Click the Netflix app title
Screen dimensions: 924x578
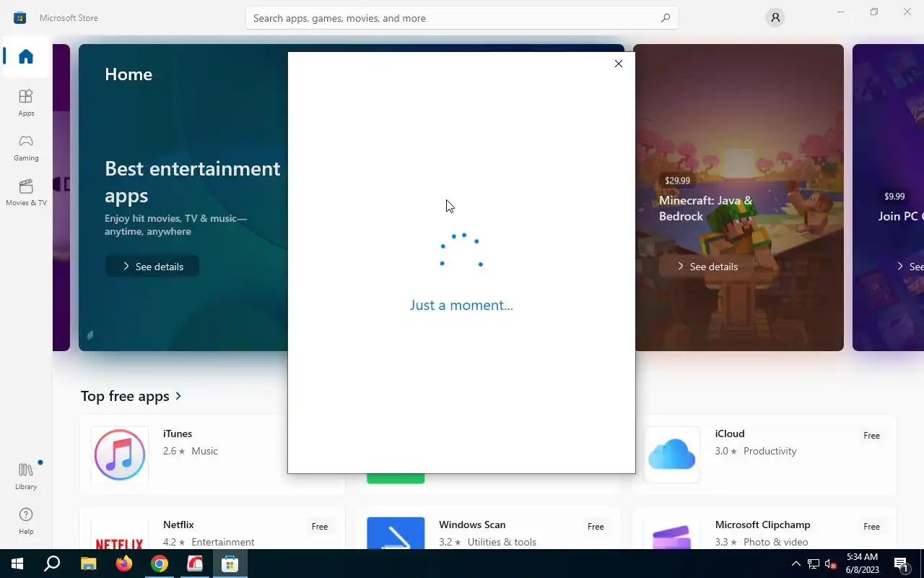pyautogui.click(x=178, y=525)
